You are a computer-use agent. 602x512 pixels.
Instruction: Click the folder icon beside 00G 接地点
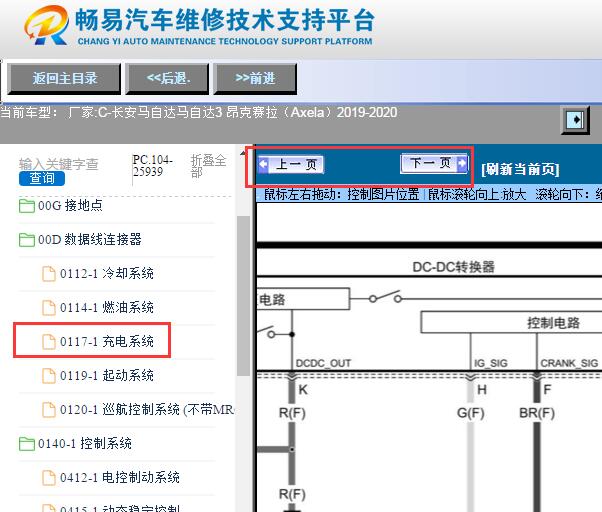(x=26, y=206)
